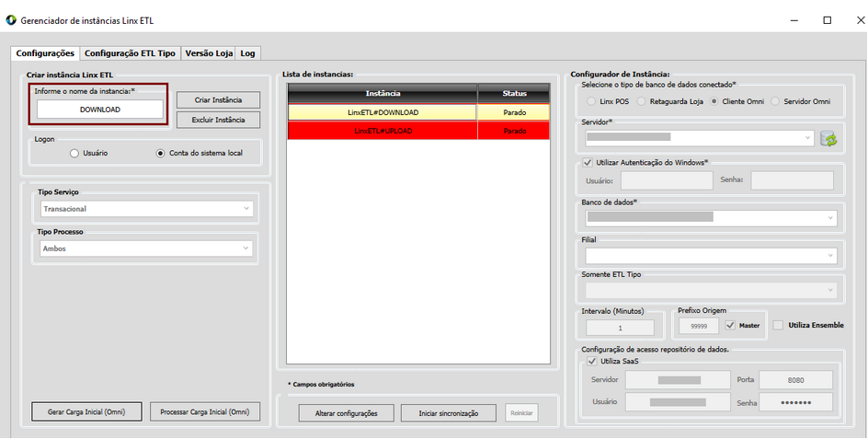
Task: Open the Tipo Processo dropdown
Action: point(147,248)
